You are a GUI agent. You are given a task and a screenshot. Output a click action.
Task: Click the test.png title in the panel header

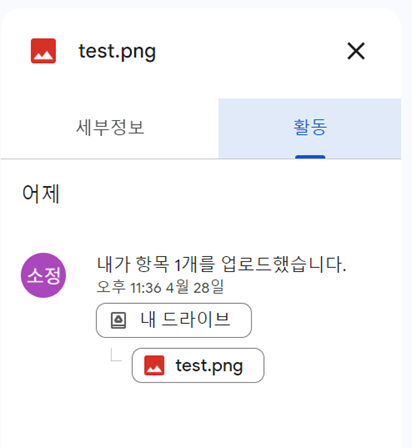point(117,52)
